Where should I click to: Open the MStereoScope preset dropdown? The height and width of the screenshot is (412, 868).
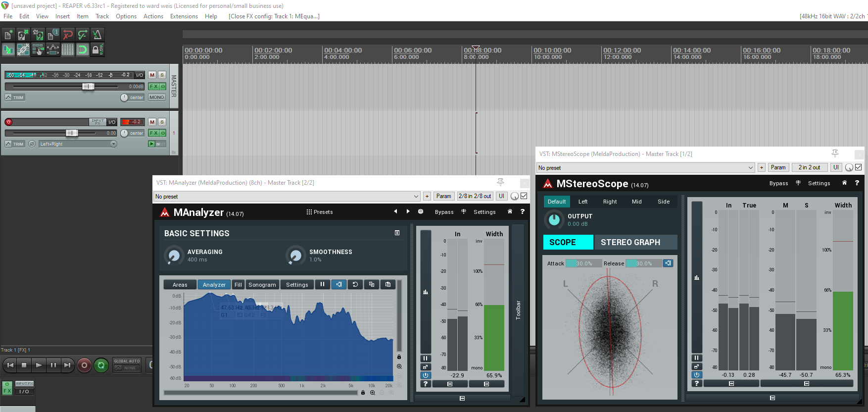coord(645,168)
